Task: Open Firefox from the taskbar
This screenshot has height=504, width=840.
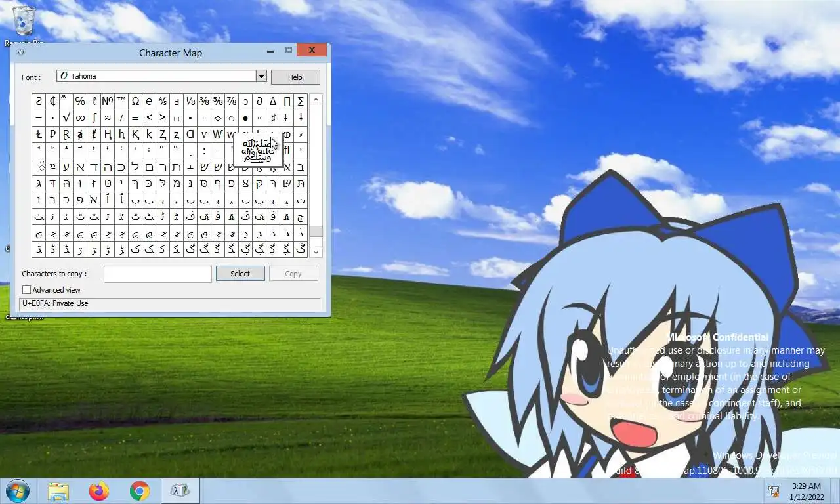Action: [x=99, y=491]
